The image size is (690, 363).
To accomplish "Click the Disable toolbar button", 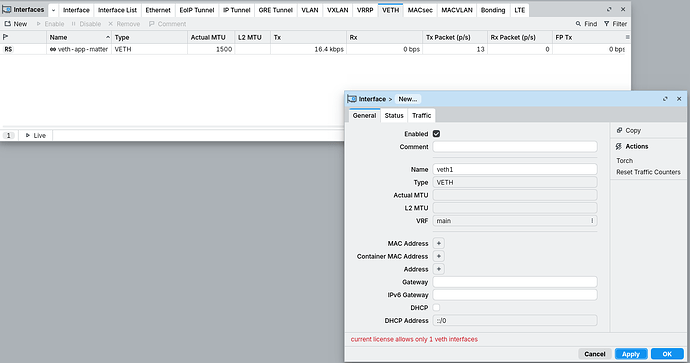I will 86,24.
